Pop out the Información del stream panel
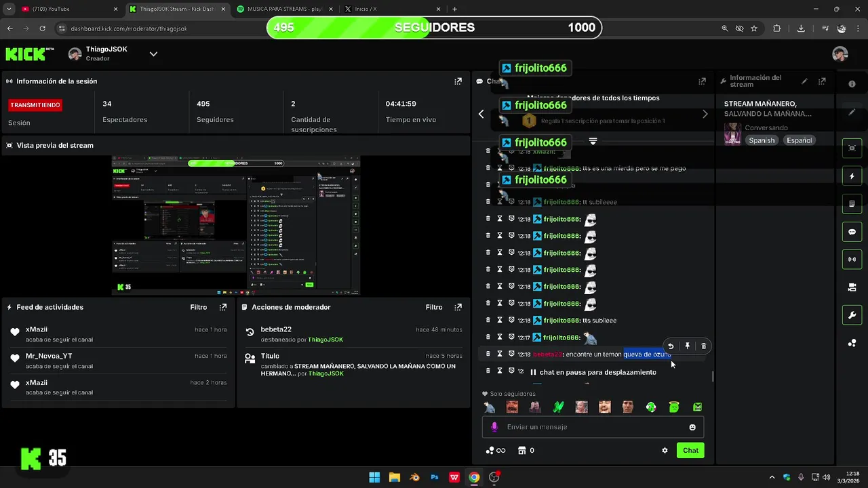The image size is (868, 488). (822, 81)
